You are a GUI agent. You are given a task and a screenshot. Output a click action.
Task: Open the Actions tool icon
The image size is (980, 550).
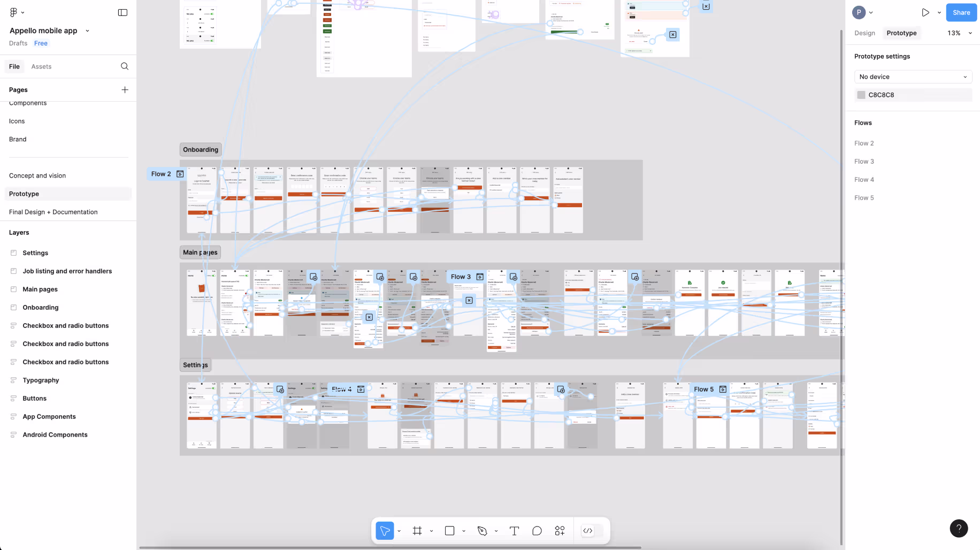coord(560,531)
